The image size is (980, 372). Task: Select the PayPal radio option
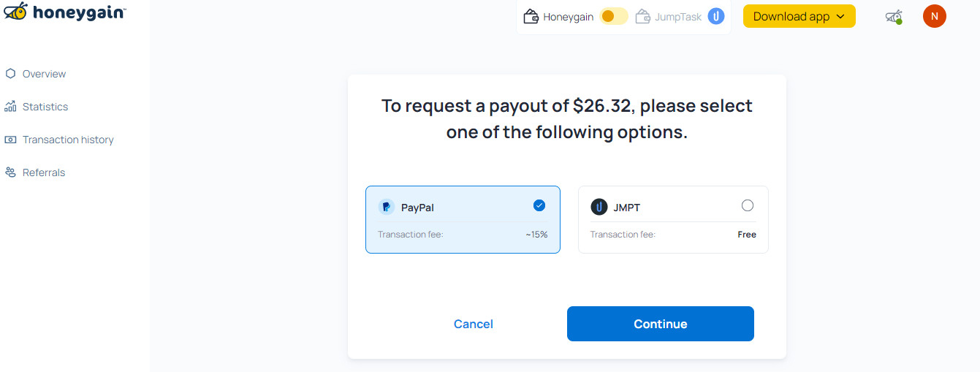click(539, 205)
